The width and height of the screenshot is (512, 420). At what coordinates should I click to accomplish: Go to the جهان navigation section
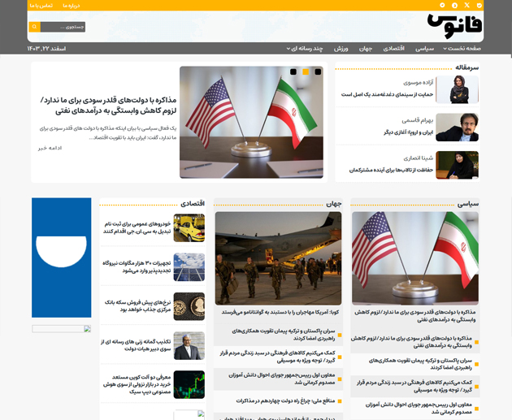tap(366, 49)
